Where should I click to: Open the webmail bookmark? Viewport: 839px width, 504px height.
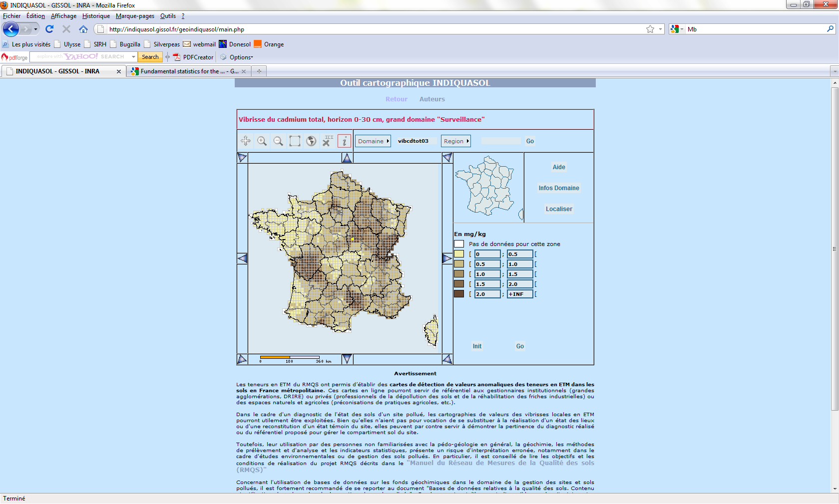click(x=199, y=44)
